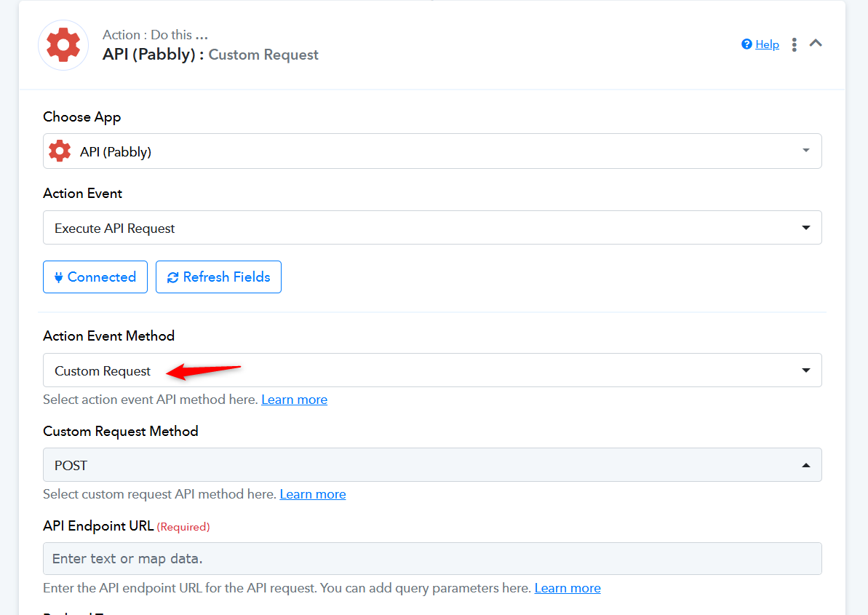The height and width of the screenshot is (615, 868).
Task: Click the Connected button
Action: point(95,277)
